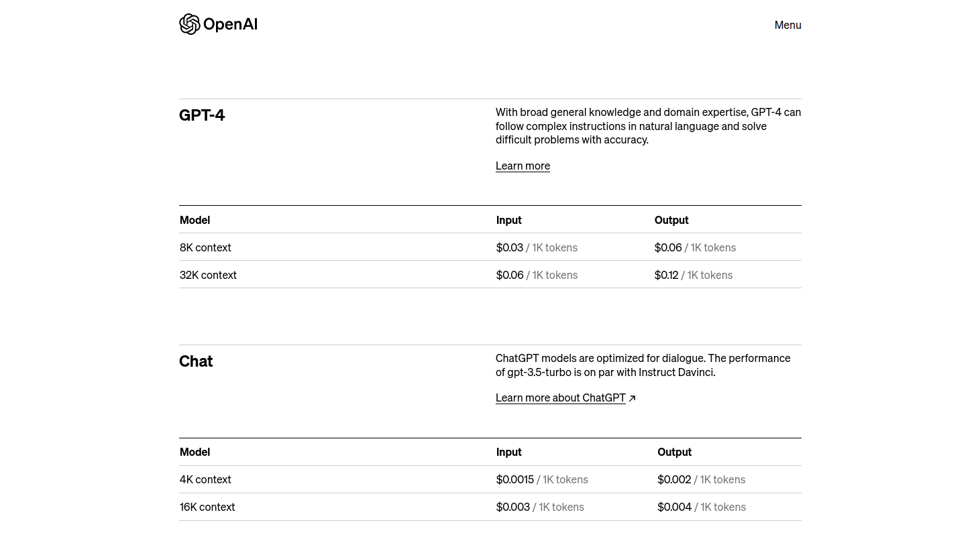Open the Learn more about ChatGPT link

[x=560, y=397]
